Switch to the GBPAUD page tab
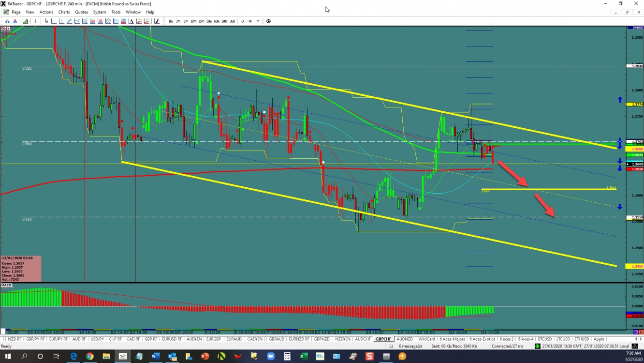 277,339
